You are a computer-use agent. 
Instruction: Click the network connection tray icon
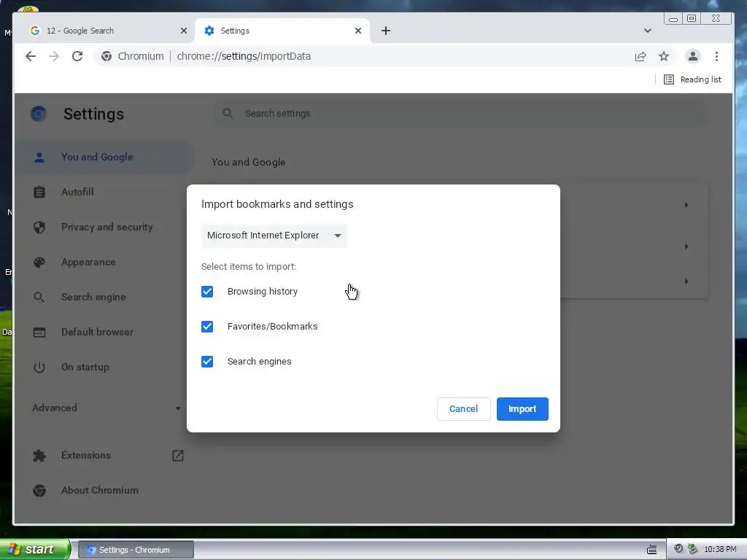point(692,549)
